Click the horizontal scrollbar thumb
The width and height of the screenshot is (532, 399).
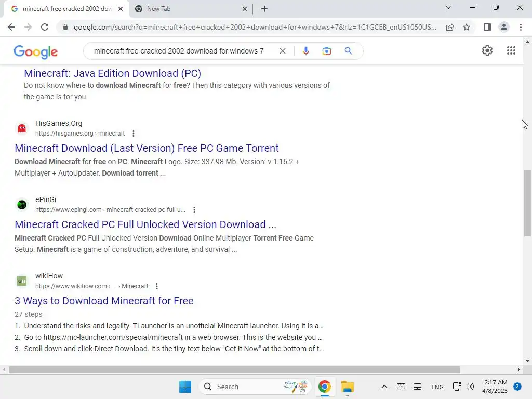pyautogui.click(x=234, y=369)
